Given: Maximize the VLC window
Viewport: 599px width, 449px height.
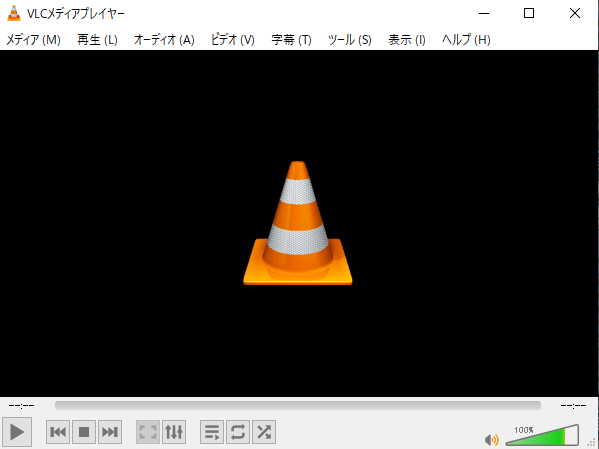Looking at the screenshot, I should (529, 13).
